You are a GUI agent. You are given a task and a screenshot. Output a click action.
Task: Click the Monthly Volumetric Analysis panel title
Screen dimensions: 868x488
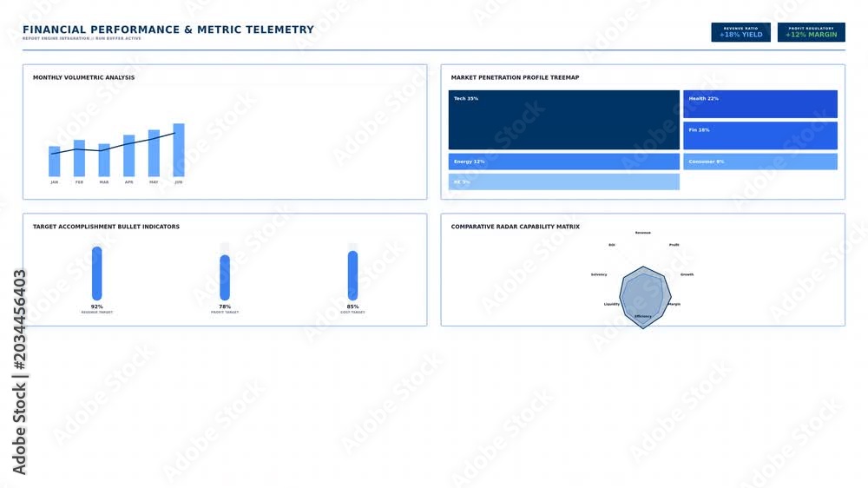[x=83, y=77]
